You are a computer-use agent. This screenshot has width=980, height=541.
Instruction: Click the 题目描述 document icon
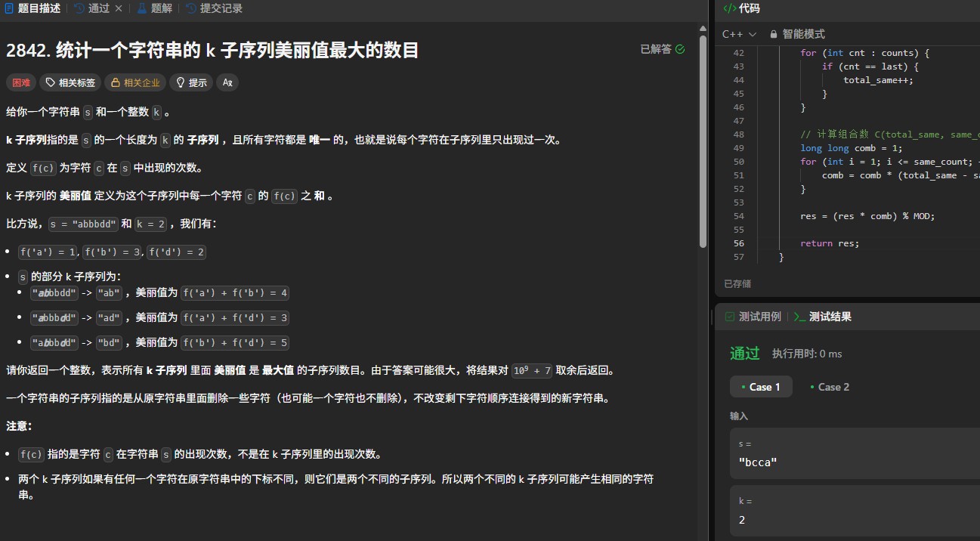(x=9, y=8)
